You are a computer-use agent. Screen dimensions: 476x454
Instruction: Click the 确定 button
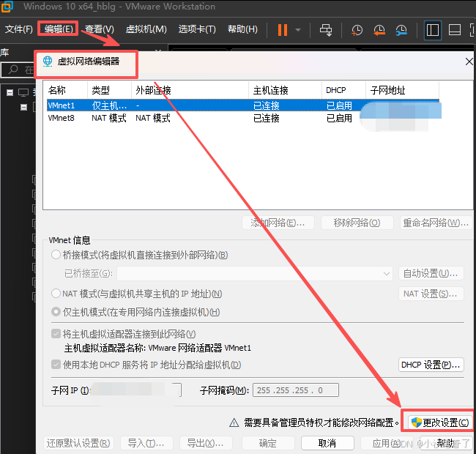coord(268,443)
